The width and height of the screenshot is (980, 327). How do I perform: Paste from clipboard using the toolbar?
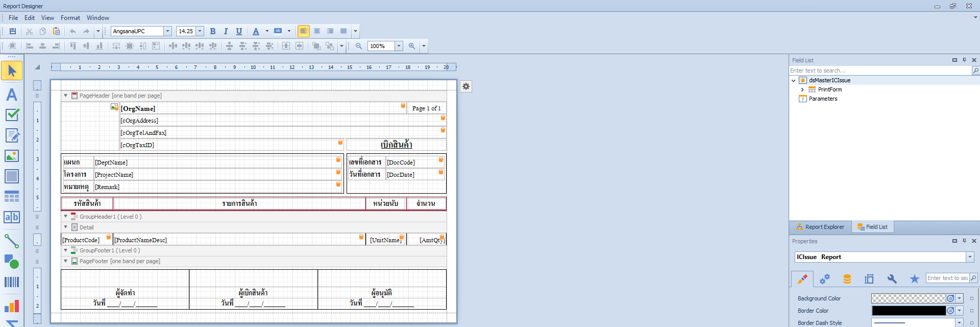[56, 31]
